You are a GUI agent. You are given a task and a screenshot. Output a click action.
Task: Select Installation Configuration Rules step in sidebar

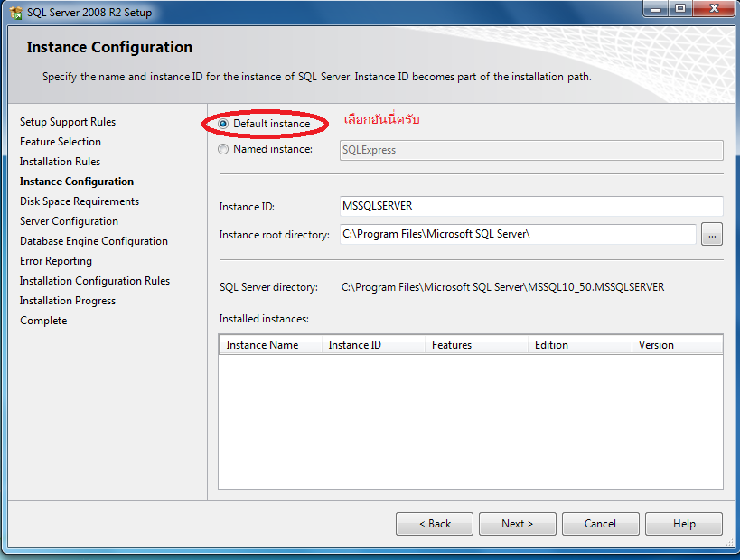click(95, 281)
